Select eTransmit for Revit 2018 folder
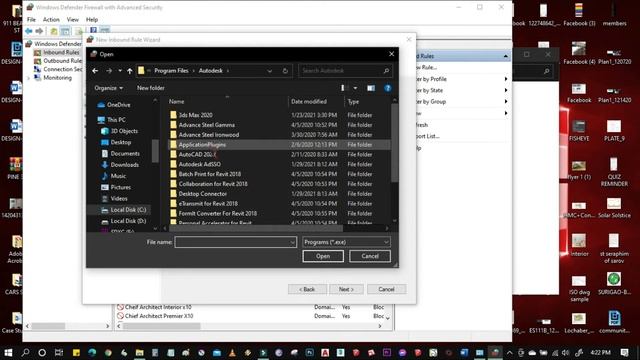The image size is (640, 360). [208, 203]
